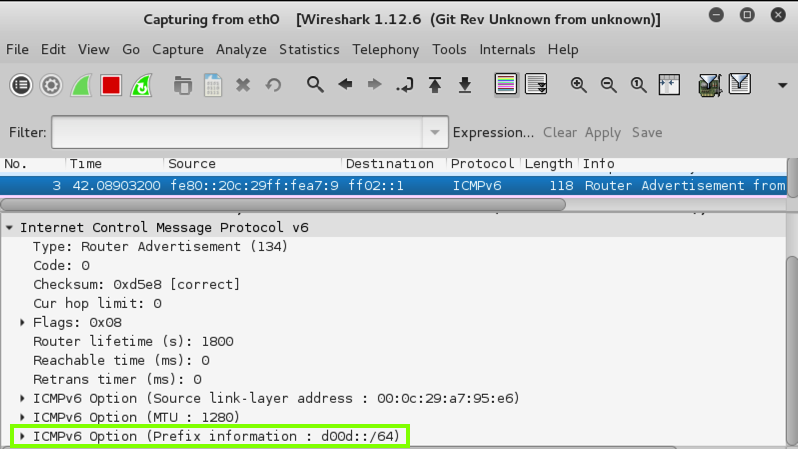Open recent filter dropdown arrow
Screen dimensions: 798x449
[435, 132]
